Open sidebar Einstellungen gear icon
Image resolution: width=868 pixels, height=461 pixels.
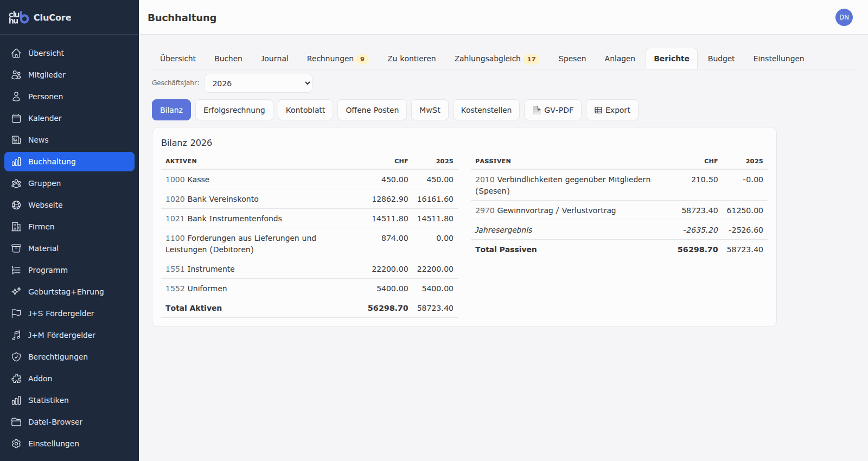pyautogui.click(x=16, y=444)
